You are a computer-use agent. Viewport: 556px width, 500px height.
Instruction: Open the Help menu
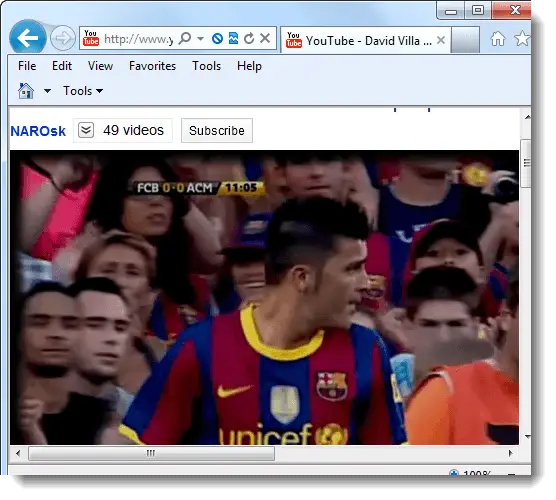click(249, 66)
